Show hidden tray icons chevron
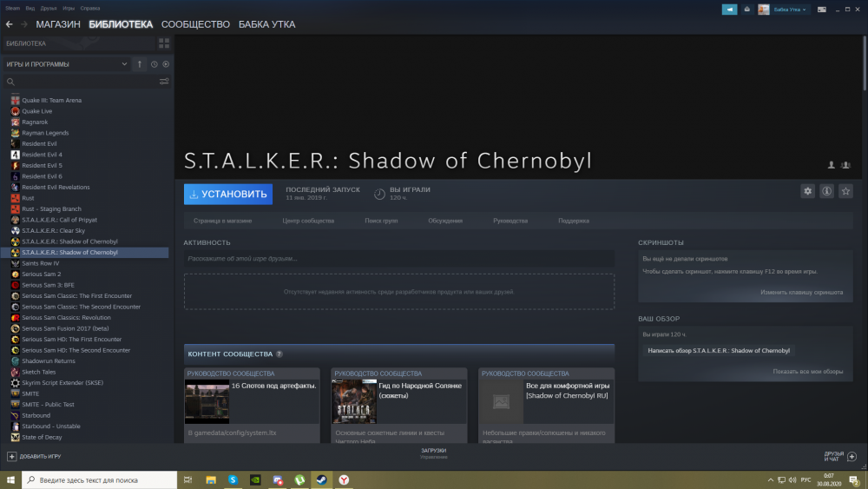This screenshot has width=868, height=489. [770, 479]
